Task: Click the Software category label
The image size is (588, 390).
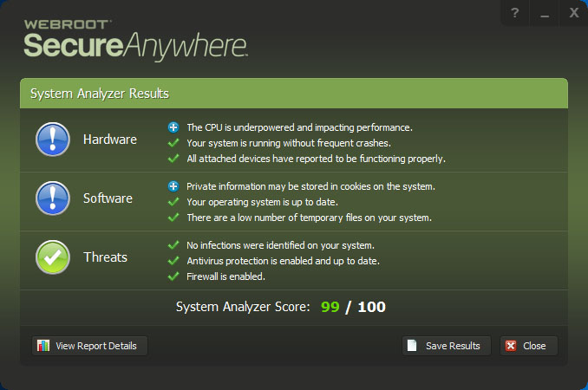Action: (x=108, y=198)
